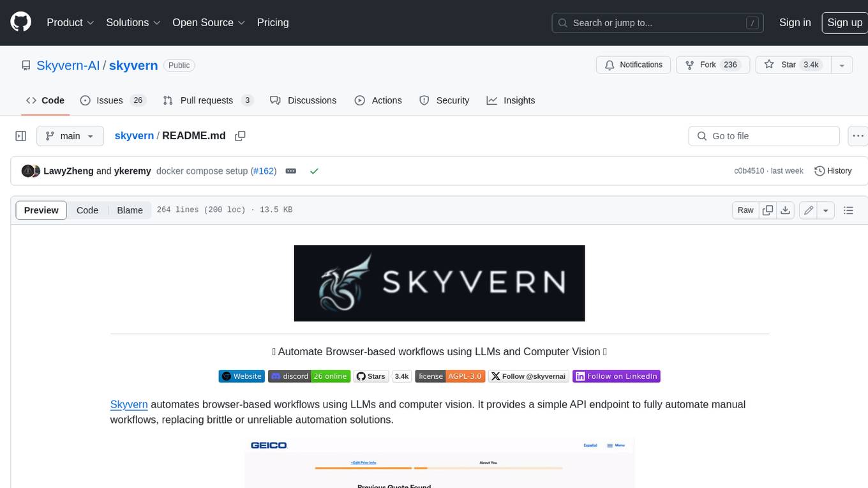The height and width of the screenshot is (488, 868).
Task: Click the 3.4k stars count badge
Action: 401,376
